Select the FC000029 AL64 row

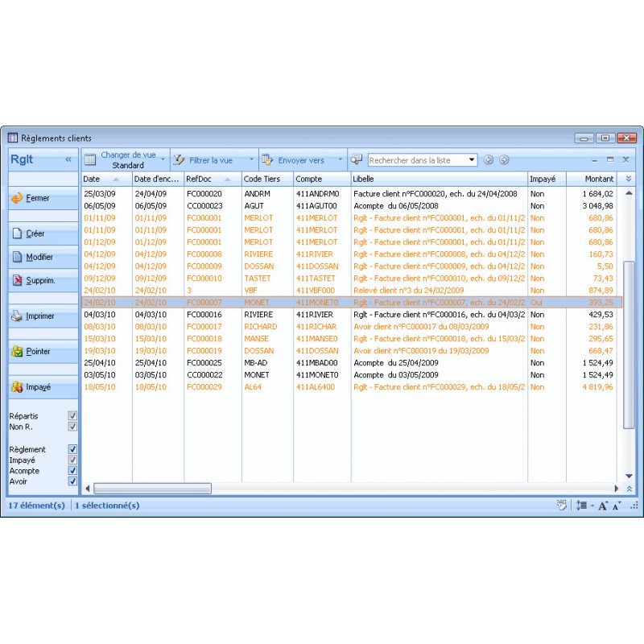(352, 387)
